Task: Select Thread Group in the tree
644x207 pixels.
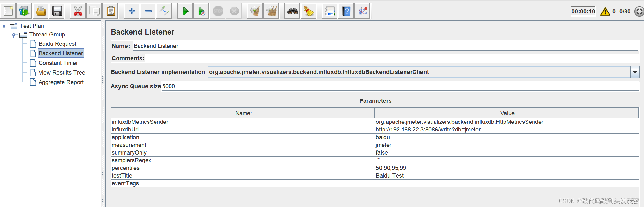Action: click(x=47, y=35)
